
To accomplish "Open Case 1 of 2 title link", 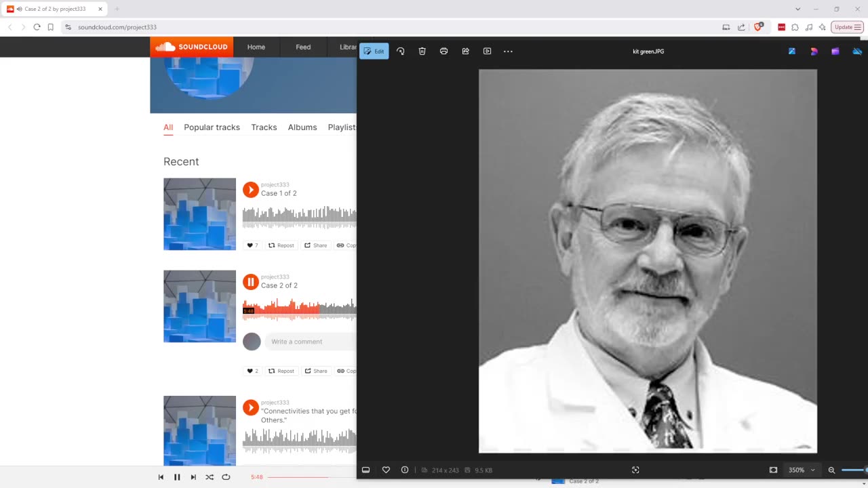I will pyautogui.click(x=279, y=193).
